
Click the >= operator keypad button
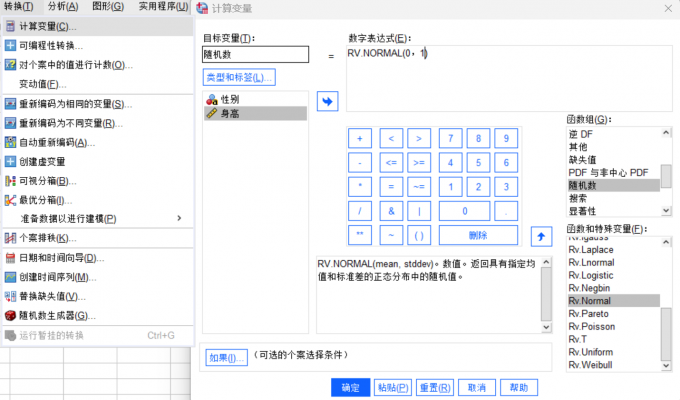pos(418,163)
